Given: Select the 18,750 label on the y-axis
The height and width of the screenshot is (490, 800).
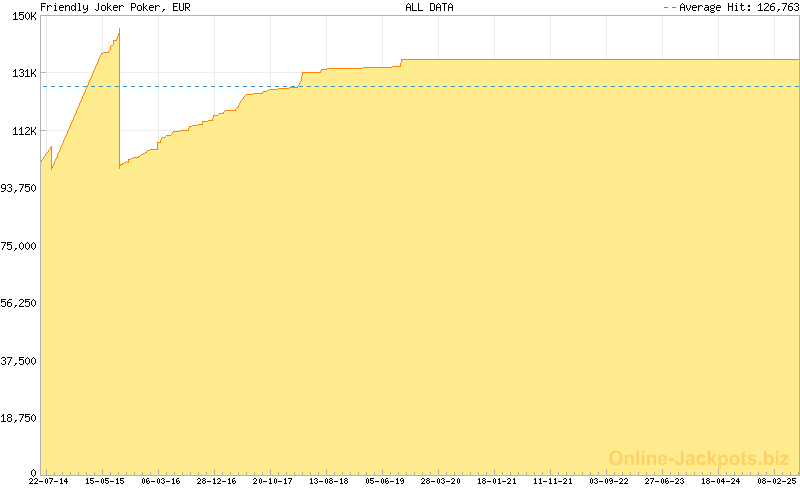Looking at the screenshot, I should coord(19,418).
